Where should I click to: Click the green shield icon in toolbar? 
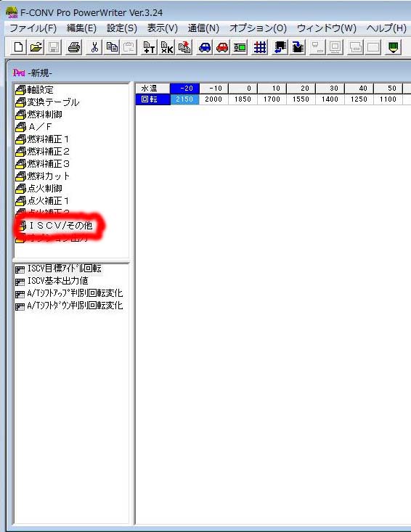pyautogui.click(x=393, y=47)
